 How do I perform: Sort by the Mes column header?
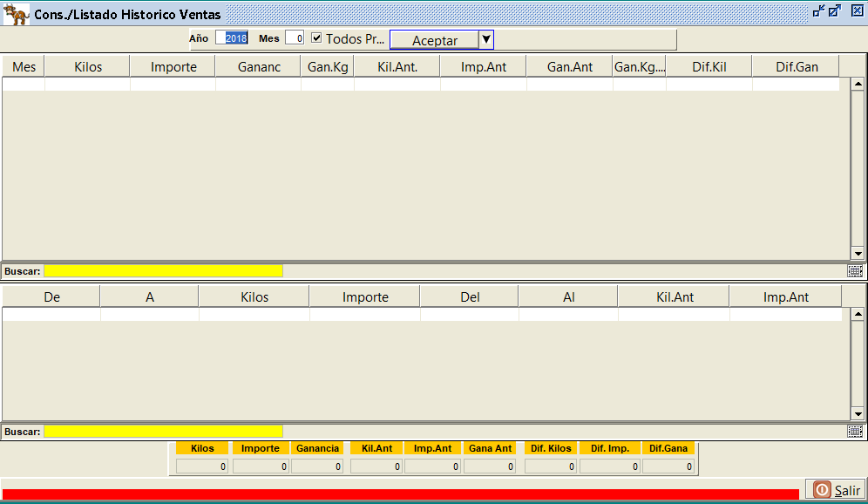(24, 66)
